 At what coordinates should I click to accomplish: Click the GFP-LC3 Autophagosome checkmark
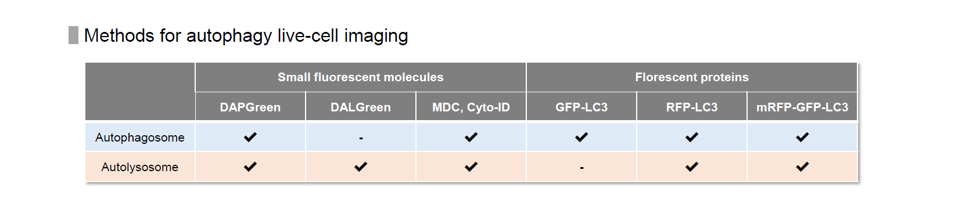pos(581,137)
